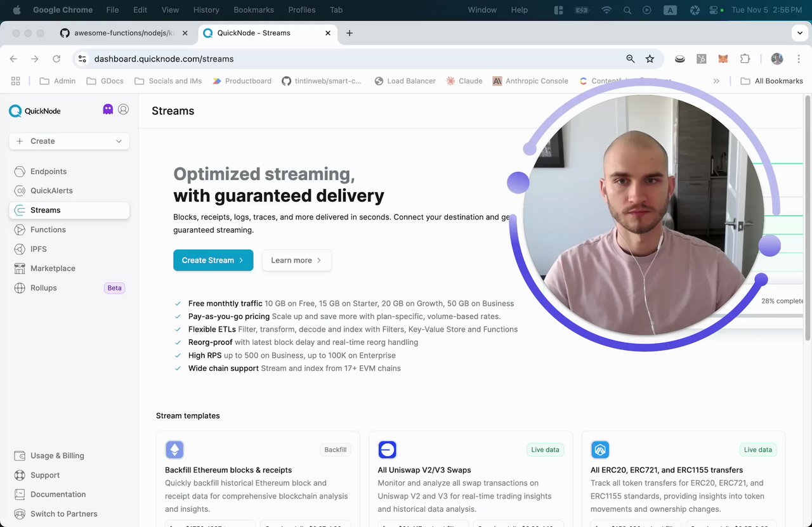The height and width of the screenshot is (527, 812).
Task: Open the Claude bookmark
Action: pos(464,81)
